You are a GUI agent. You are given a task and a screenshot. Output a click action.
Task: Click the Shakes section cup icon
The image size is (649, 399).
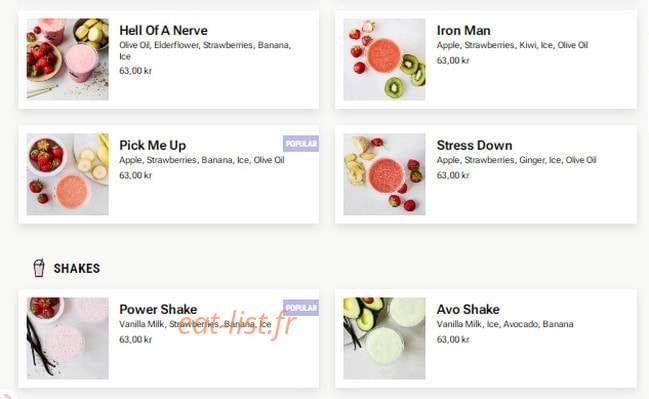(39, 268)
